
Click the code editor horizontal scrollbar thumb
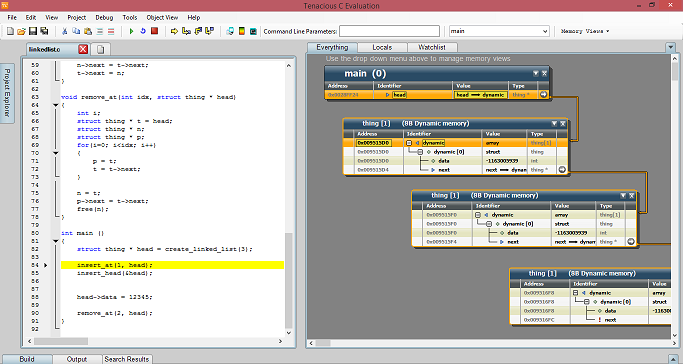(x=61, y=341)
